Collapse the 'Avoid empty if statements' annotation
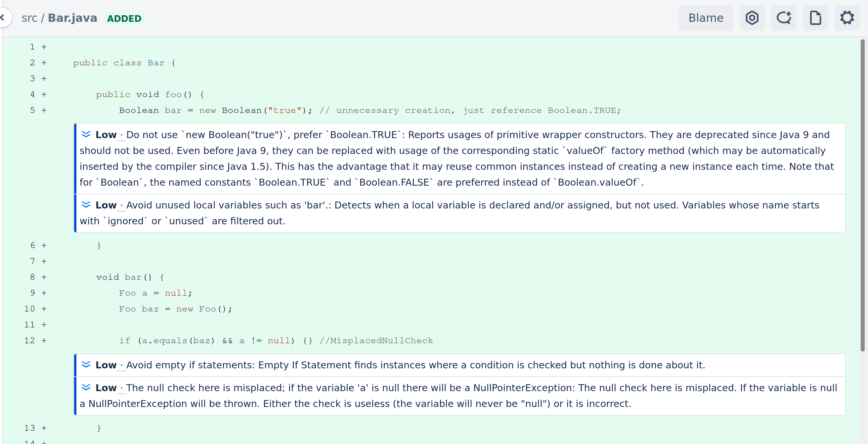868x444 pixels. pos(87,365)
